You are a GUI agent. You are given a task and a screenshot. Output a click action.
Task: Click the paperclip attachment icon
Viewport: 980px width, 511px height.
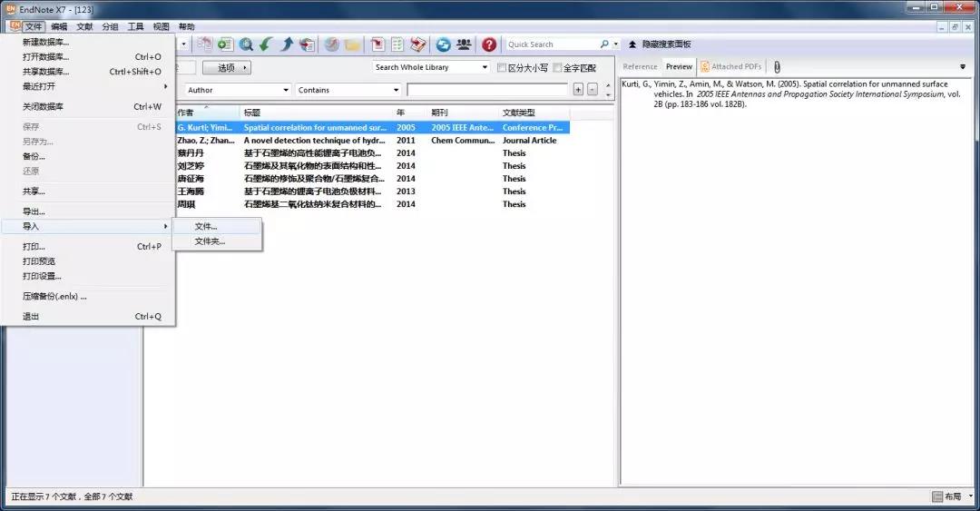[777, 67]
